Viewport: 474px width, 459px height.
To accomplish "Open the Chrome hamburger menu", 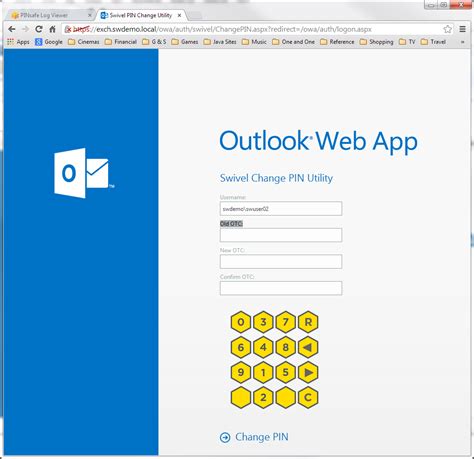I will click(x=463, y=29).
